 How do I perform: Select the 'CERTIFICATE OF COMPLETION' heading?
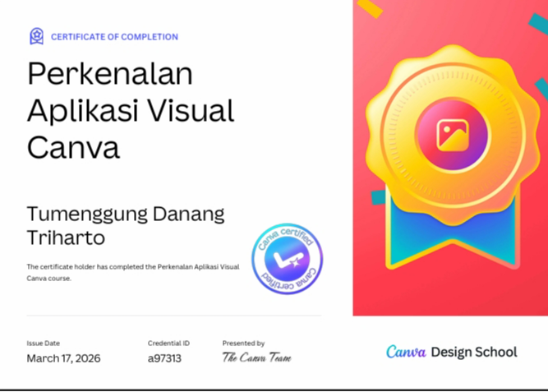(115, 37)
